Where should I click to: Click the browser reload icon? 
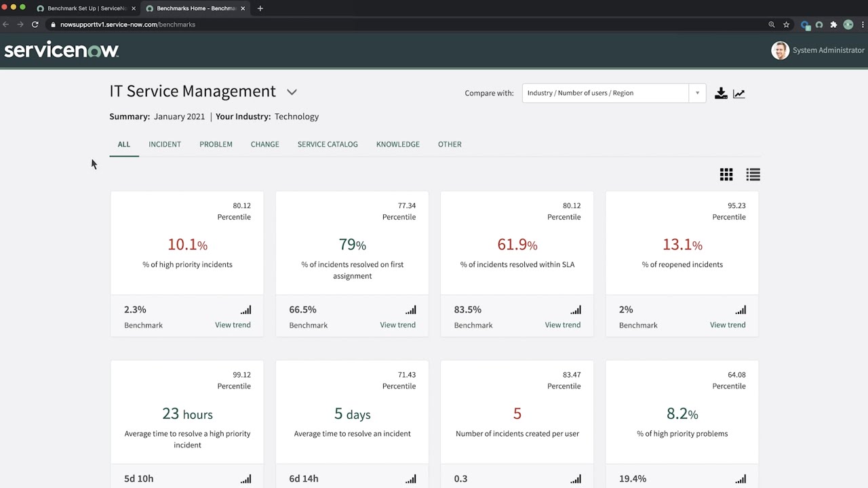[x=35, y=24]
